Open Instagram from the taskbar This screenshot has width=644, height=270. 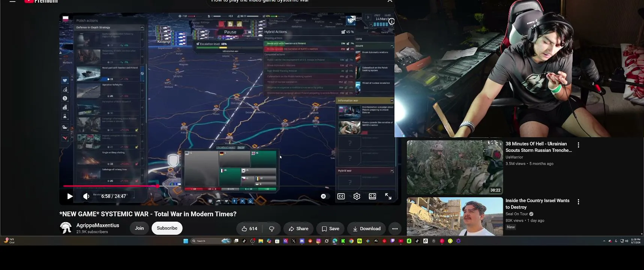319,241
